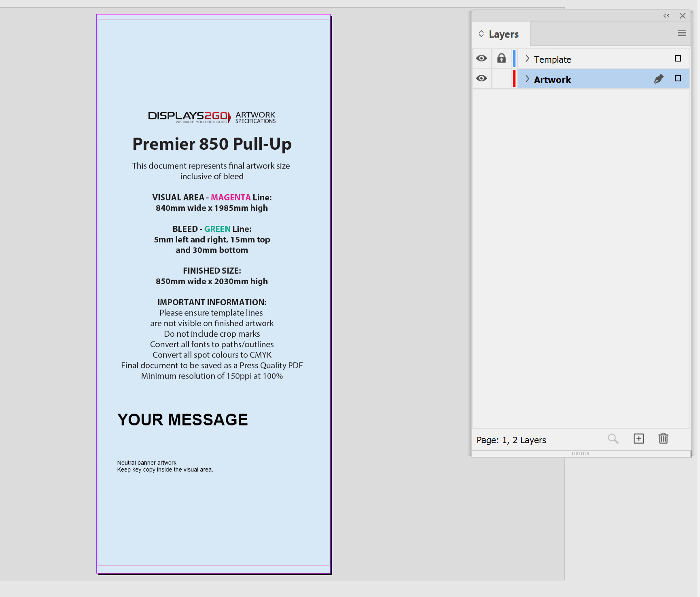Click the panel bottom resize grip

point(581,453)
